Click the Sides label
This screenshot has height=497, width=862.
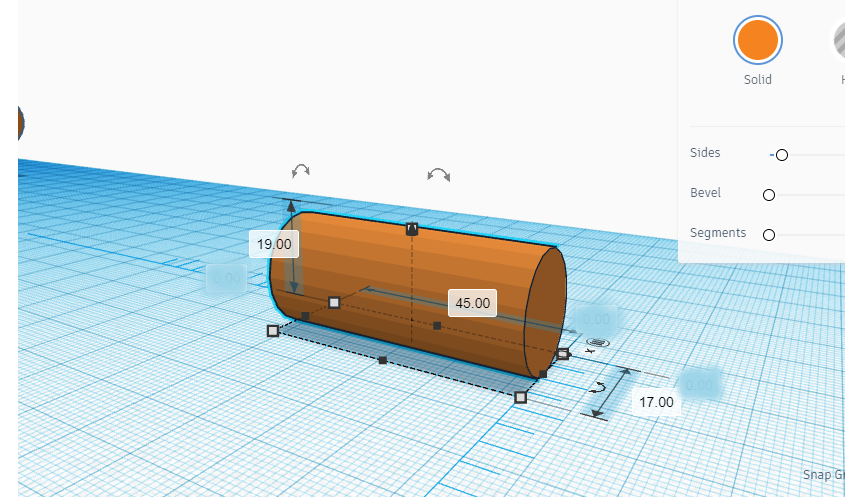[x=705, y=153]
